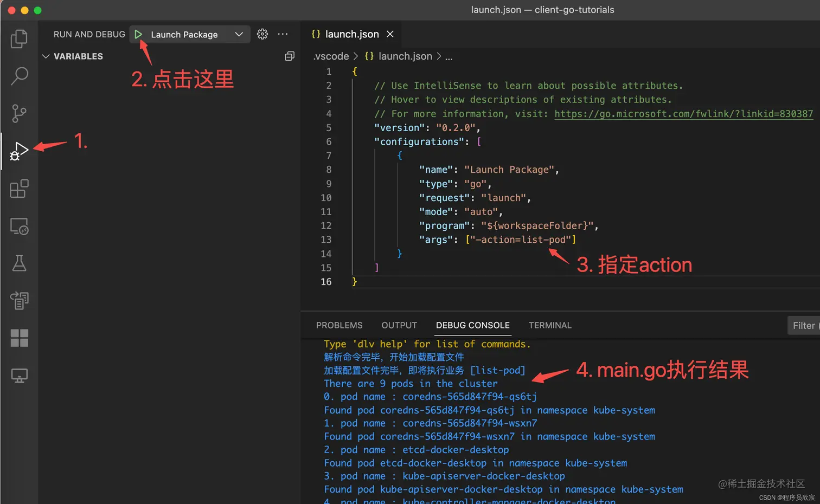Screen dimensions: 820x504
Task: Click 'Found pod kube-apiserver-docker-desktop' console line
Action: 503,489
